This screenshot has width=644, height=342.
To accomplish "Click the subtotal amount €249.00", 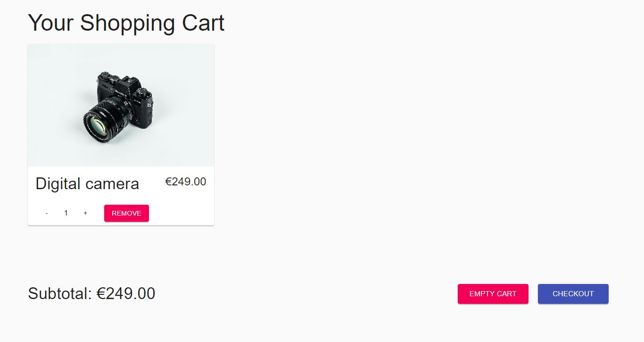I will (126, 293).
